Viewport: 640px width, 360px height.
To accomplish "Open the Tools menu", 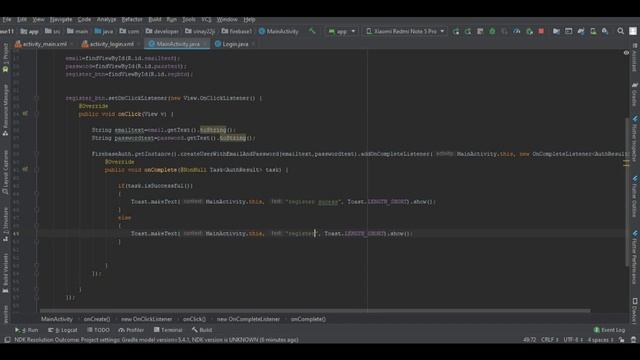I will click(x=189, y=20).
